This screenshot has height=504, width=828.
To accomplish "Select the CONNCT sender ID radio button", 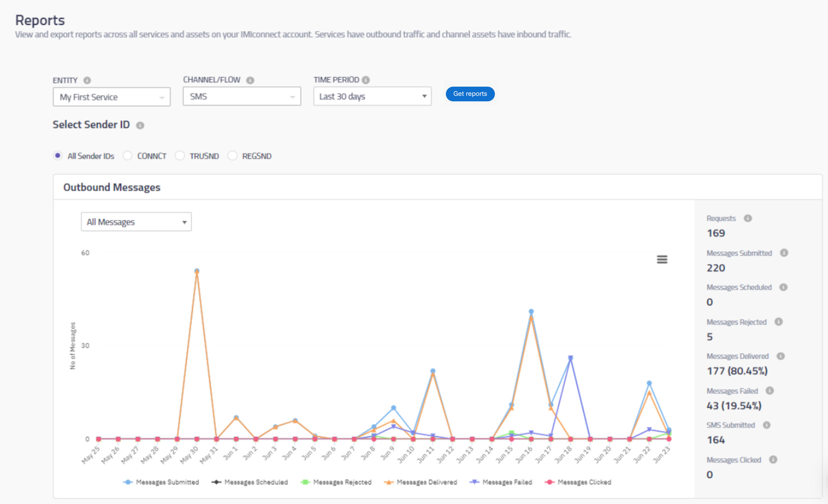I will [x=127, y=156].
